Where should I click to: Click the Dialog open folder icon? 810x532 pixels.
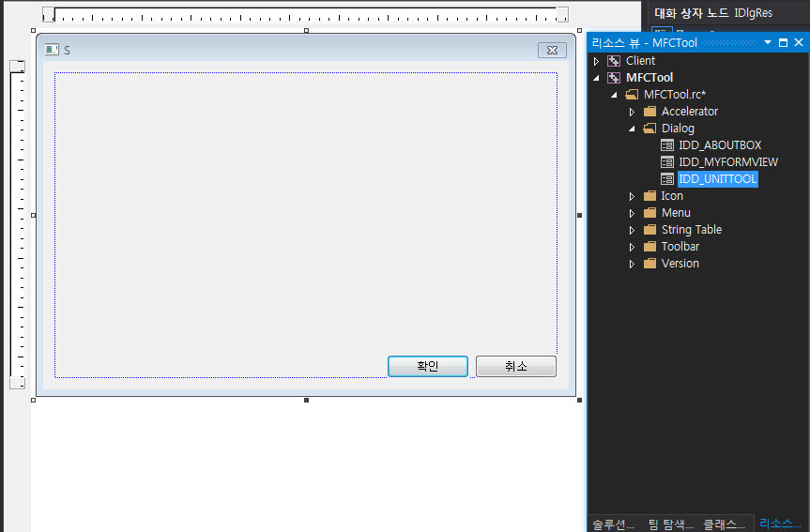(x=650, y=129)
